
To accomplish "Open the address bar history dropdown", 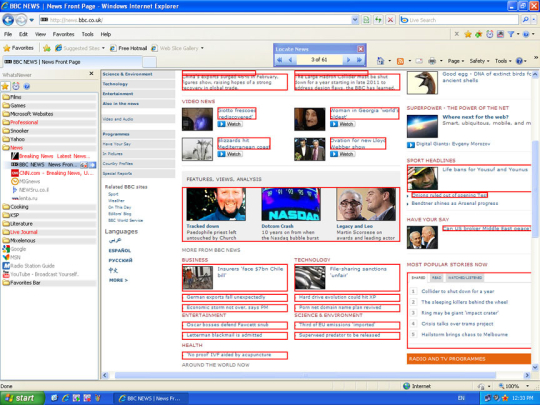I will tap(355, 20).
